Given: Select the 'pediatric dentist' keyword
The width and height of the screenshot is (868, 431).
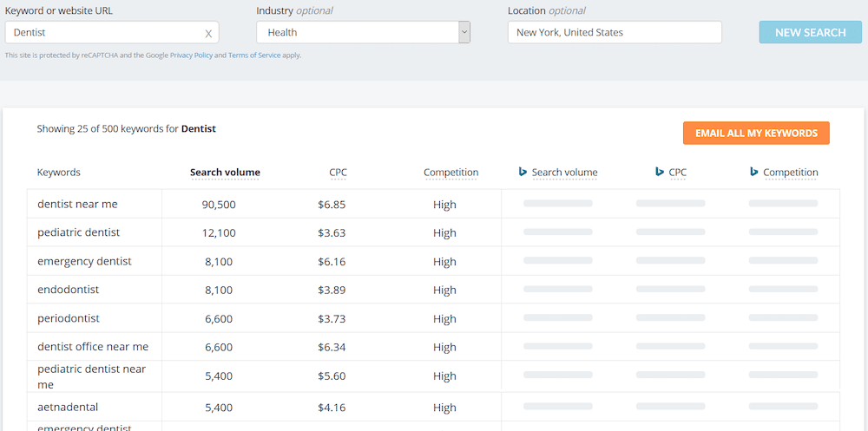Looking at the screenshot, I should click(x=79, y=233).
